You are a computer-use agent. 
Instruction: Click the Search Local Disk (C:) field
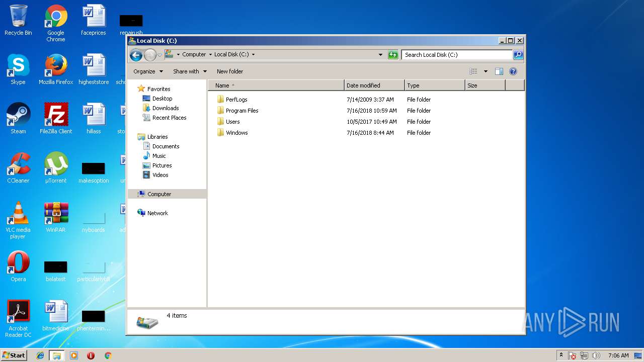[x=457, y=55]
